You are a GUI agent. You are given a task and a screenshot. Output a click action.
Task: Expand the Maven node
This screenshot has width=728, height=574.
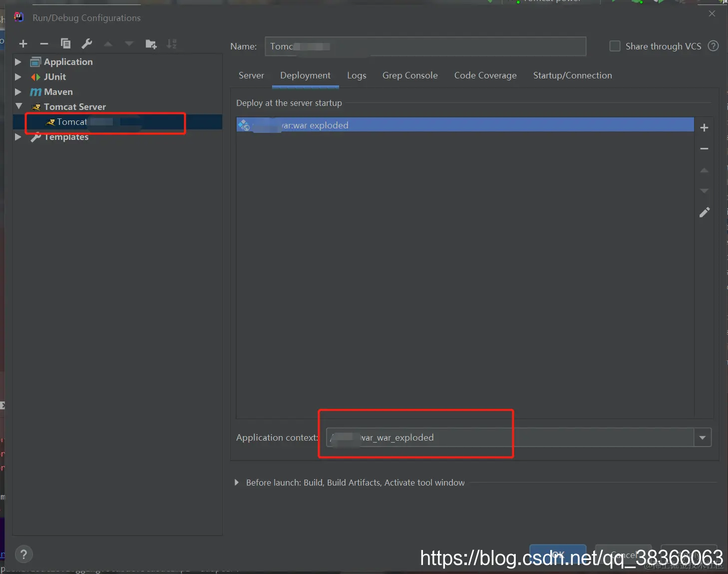coord(18,92)
